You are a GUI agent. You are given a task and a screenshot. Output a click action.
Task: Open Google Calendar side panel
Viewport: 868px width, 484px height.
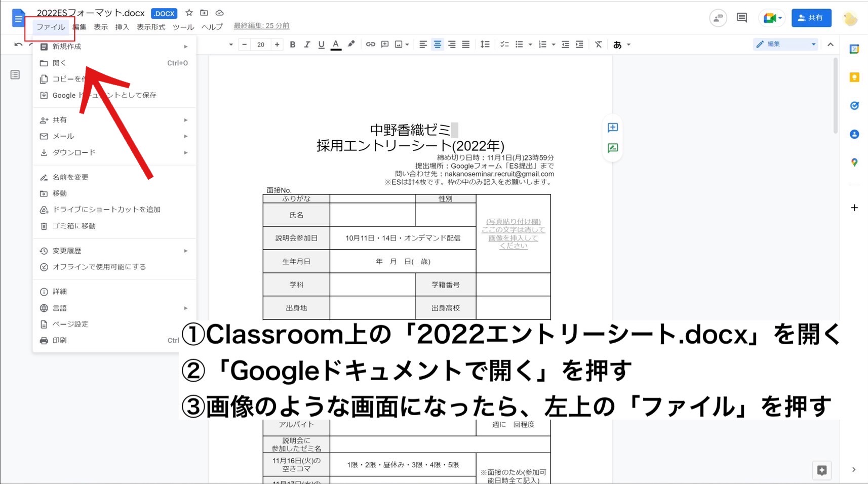click(854, 49)
